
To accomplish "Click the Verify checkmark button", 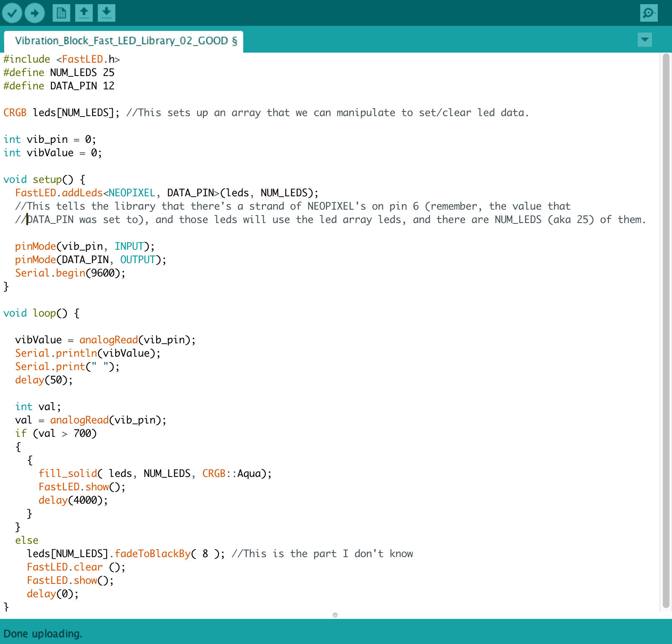I will click(12, 13).
